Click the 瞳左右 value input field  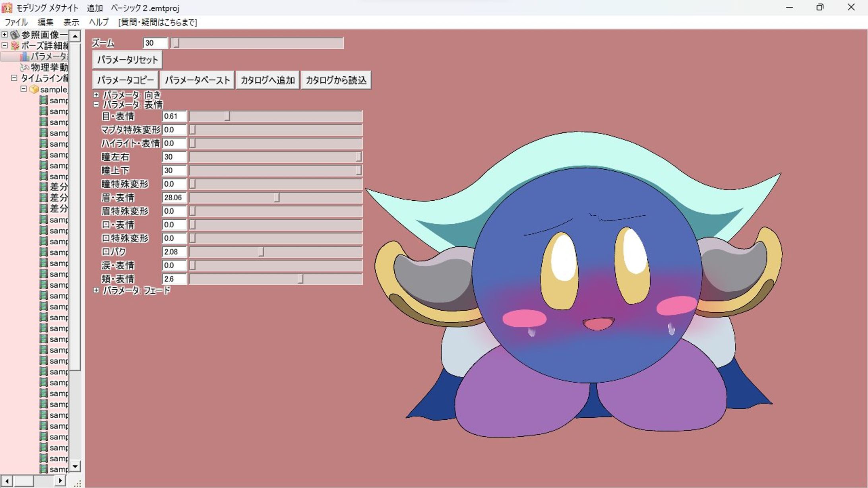(174, 157)
